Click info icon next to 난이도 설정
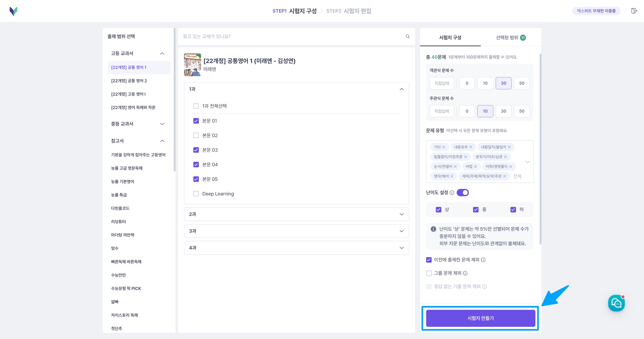 coord(452,193)
